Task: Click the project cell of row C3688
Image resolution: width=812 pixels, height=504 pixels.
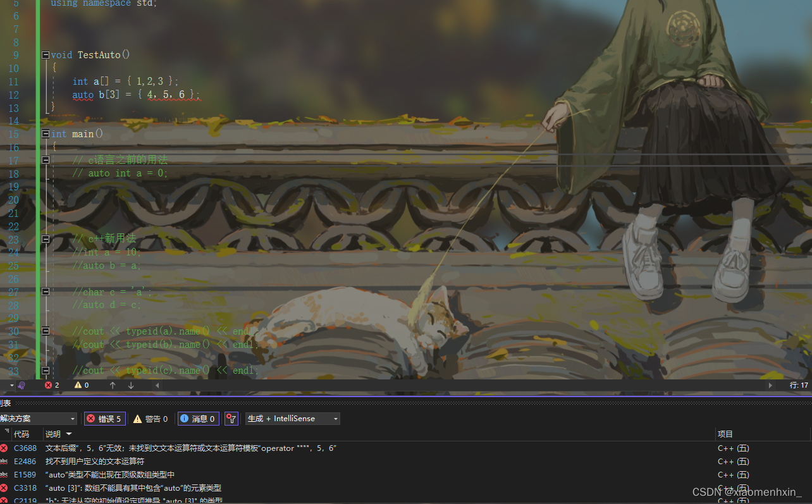Action: [734, 448]
